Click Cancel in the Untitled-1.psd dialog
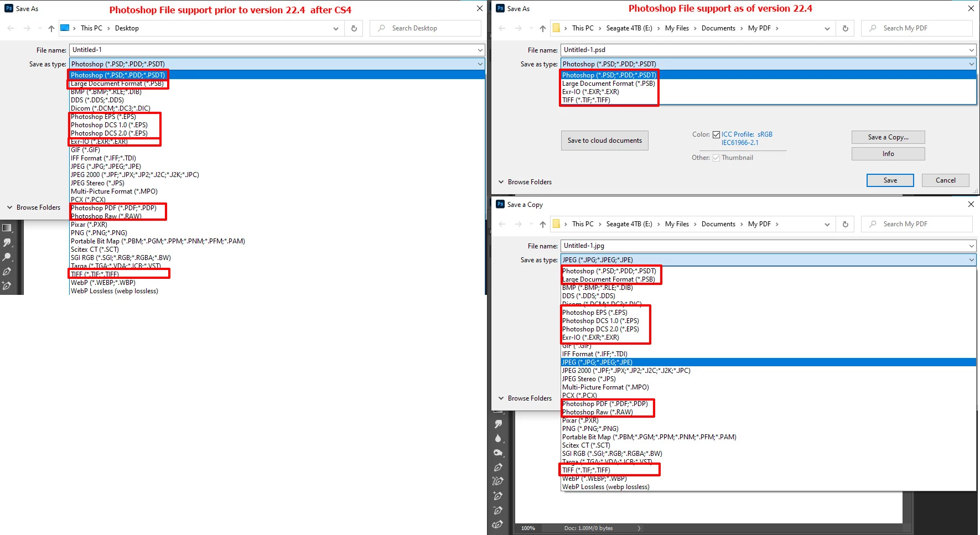This screenshot has width=980, height=535. [946, 180]
